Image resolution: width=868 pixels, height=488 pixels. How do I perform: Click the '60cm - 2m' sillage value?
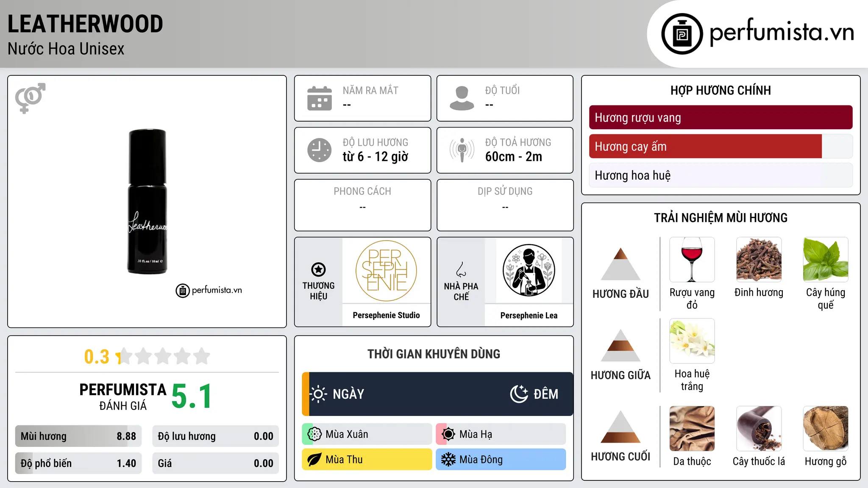tap(514, 157)
